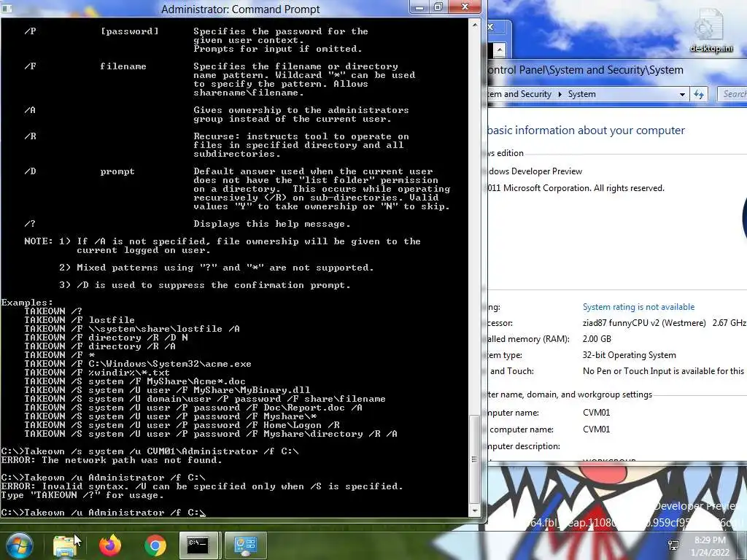Click 'Developer Preview' edition text in System window

coord(535,171)
